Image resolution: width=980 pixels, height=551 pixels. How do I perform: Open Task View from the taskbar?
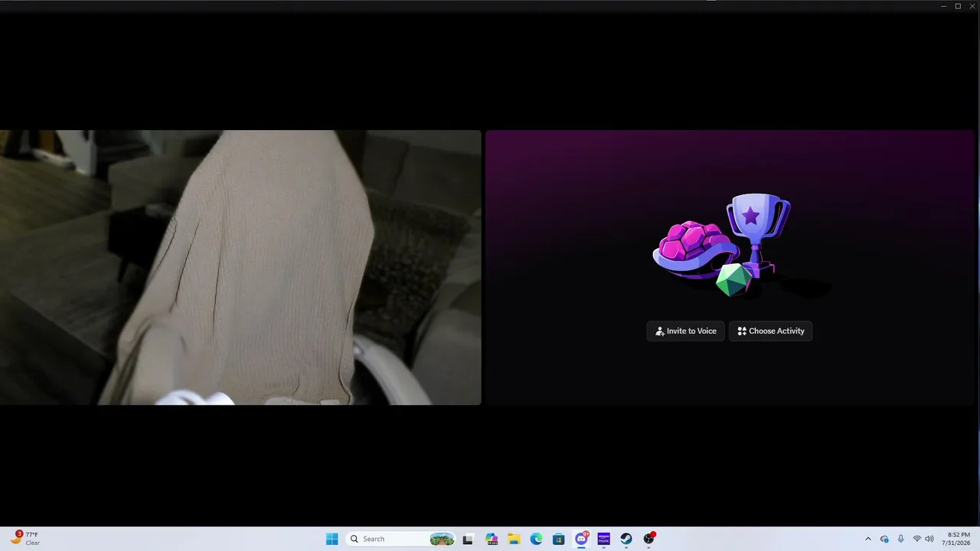pos(468,539)
